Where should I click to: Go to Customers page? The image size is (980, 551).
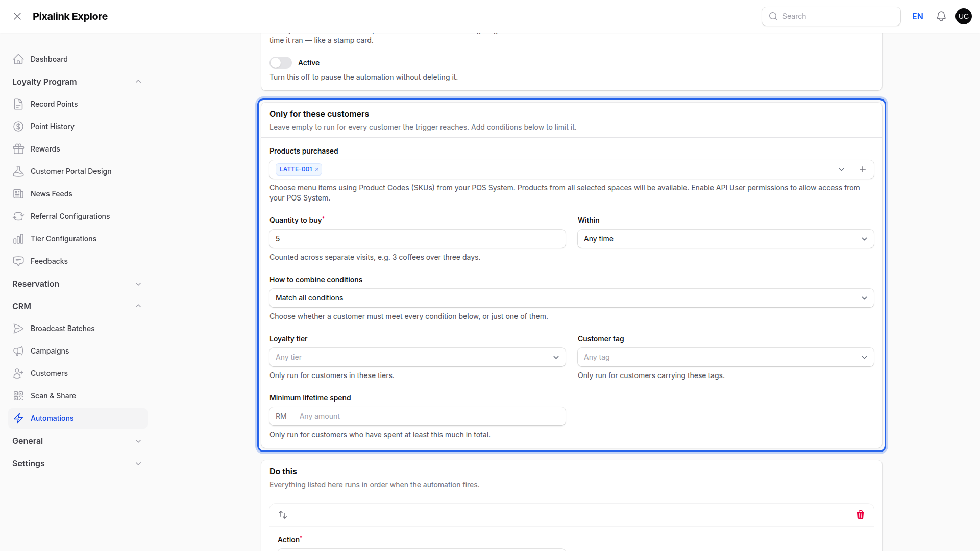[x=78, y=373]
